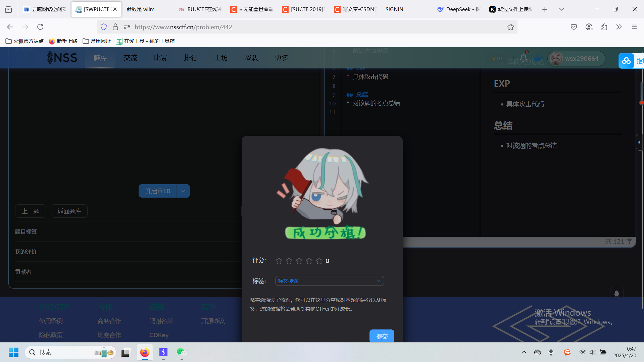Click the CDKey footer link
Screen dimensions: 644x362
click(x=159, y=335)
